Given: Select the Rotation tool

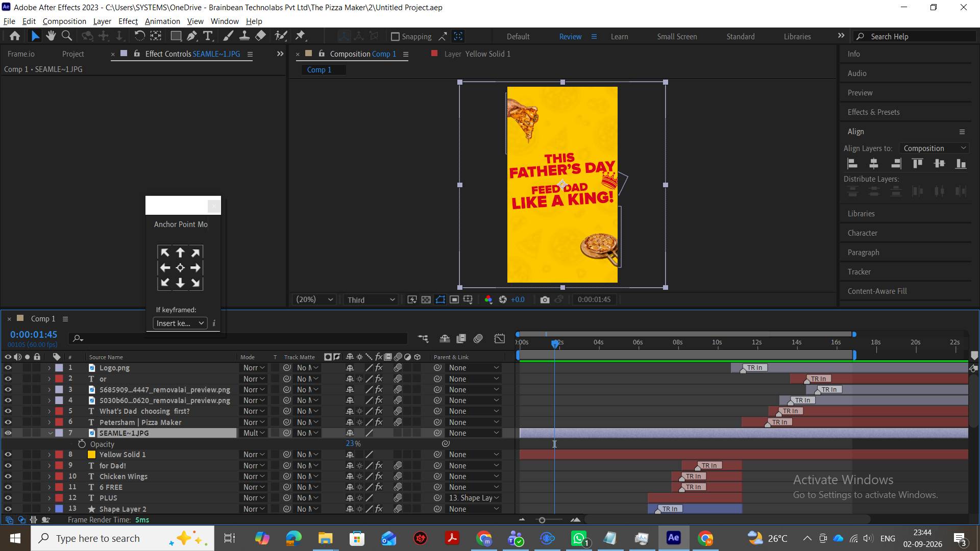Looking at the screenshot, I should coord(139,36).
